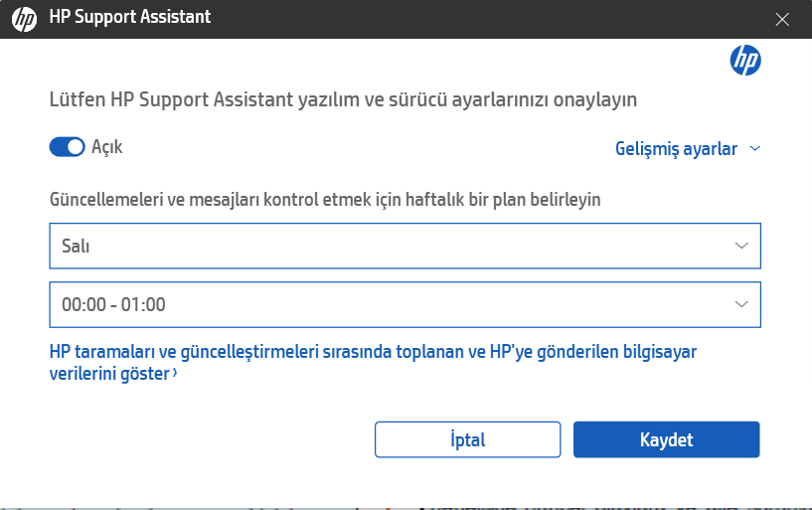Image resolution: width=812 pixels, height=510 pixels.
Task: Click the small chevron after "verilerini göster"
Action: (175, 374)
